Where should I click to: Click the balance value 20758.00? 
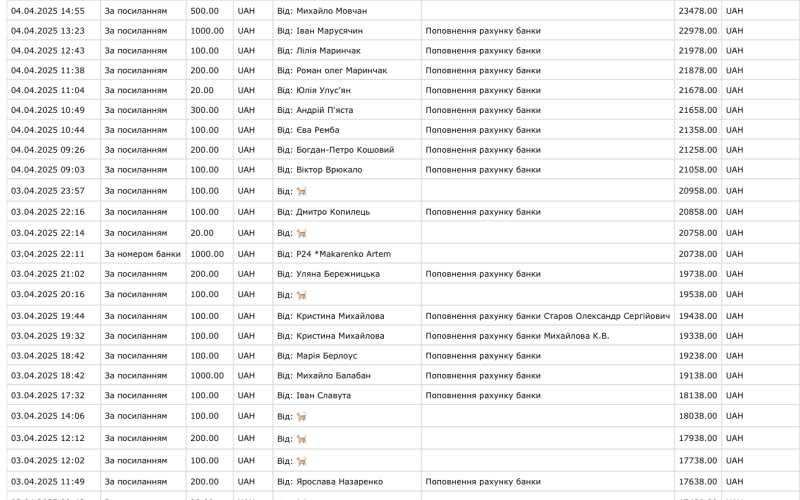click(x=697, y=233)
